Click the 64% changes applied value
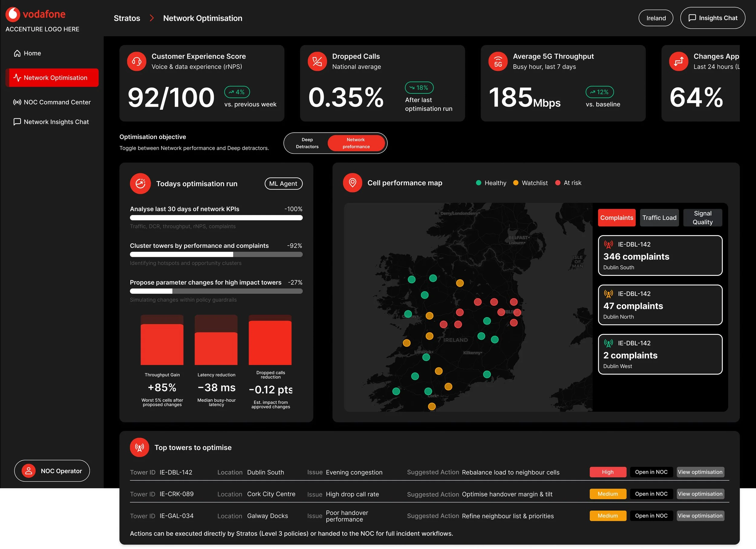This screenshot has width=756, height=549. [x=696, y=98]
